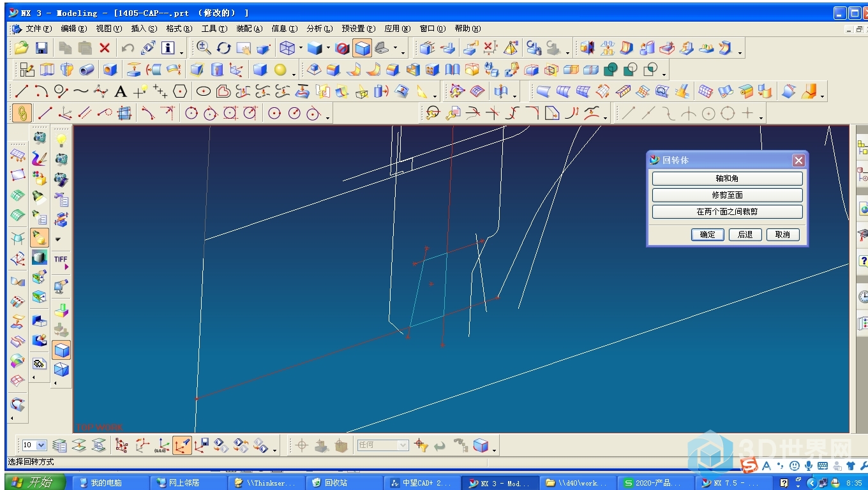Open the 插入(S) menu
Screen dimensions: 868x490
coord(144,29)
